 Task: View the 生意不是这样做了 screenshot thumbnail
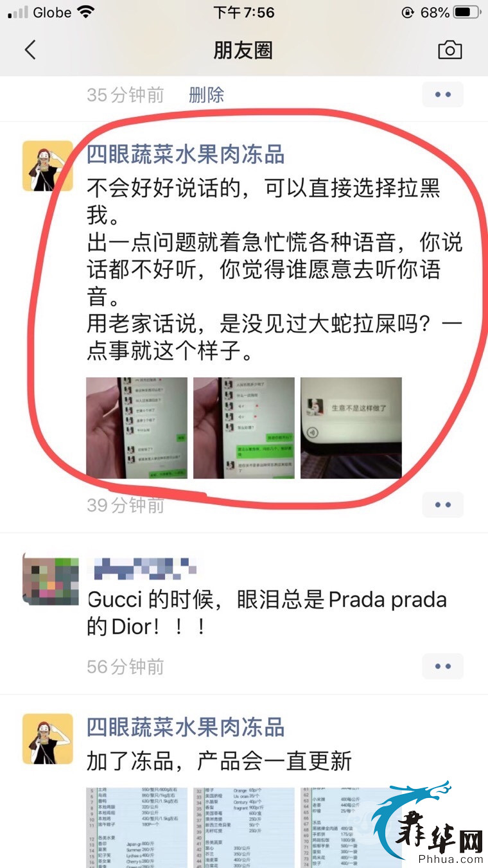tap(351, 428)
